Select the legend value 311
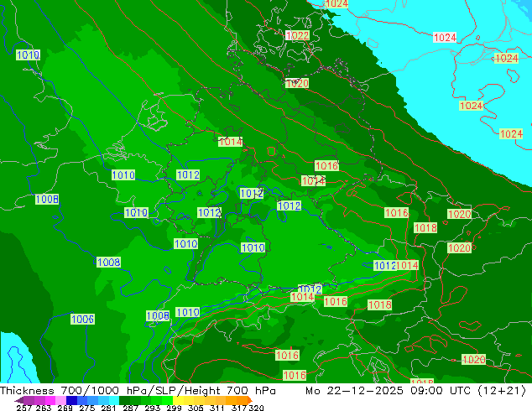Viewport: 532px width, 411px height. point(217,408)
